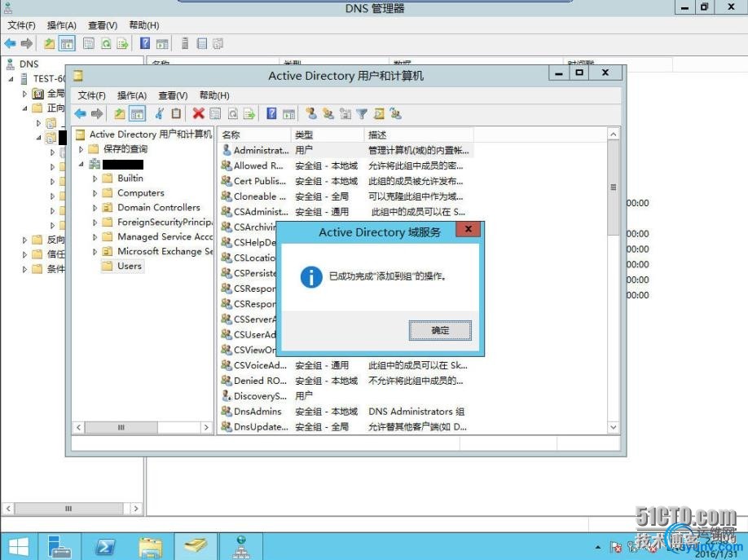Go up one level in AD Users toolbar

(x=119, y=113)
